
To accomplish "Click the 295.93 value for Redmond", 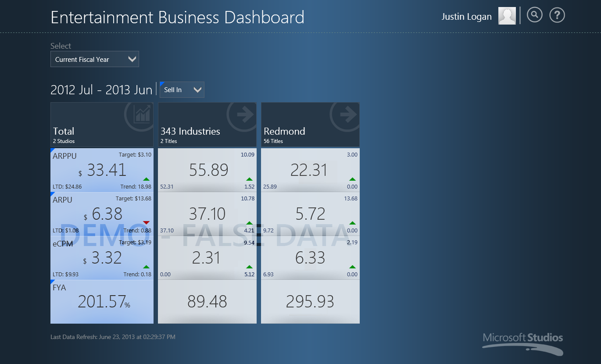I will (x=310, y=301).
